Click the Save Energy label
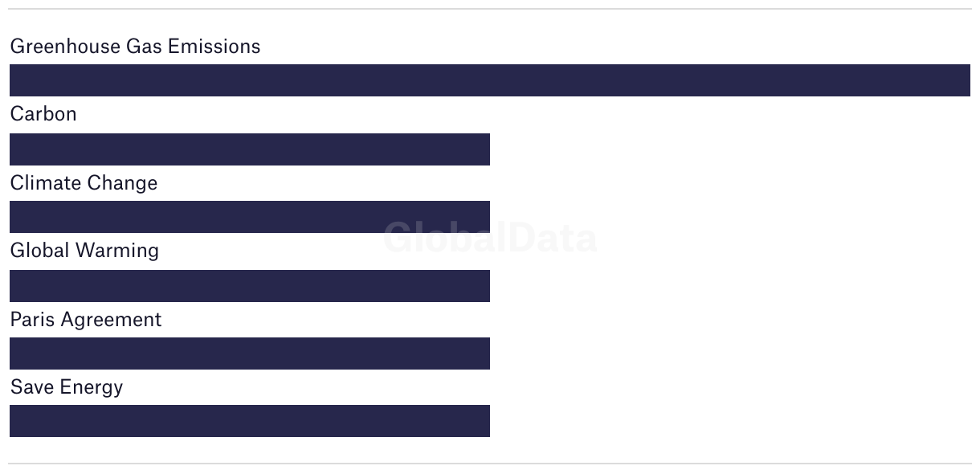980x474 pixels. 67,387
